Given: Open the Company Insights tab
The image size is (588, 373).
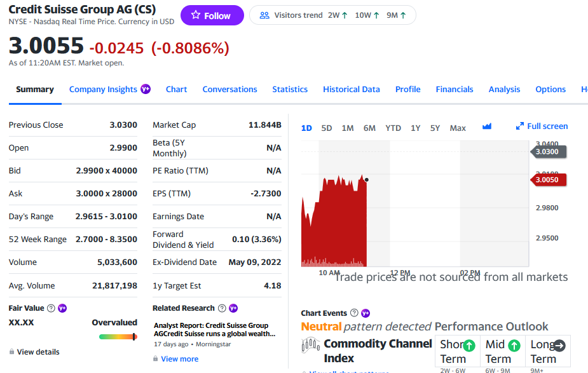Looking at the screenshot, I should click(103, 89).
